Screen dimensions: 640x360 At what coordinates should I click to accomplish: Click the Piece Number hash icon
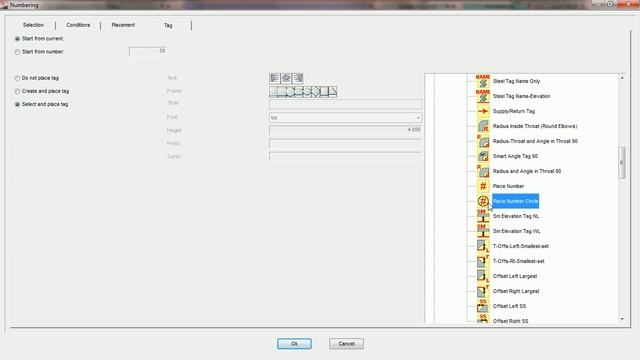coord(483,186)
